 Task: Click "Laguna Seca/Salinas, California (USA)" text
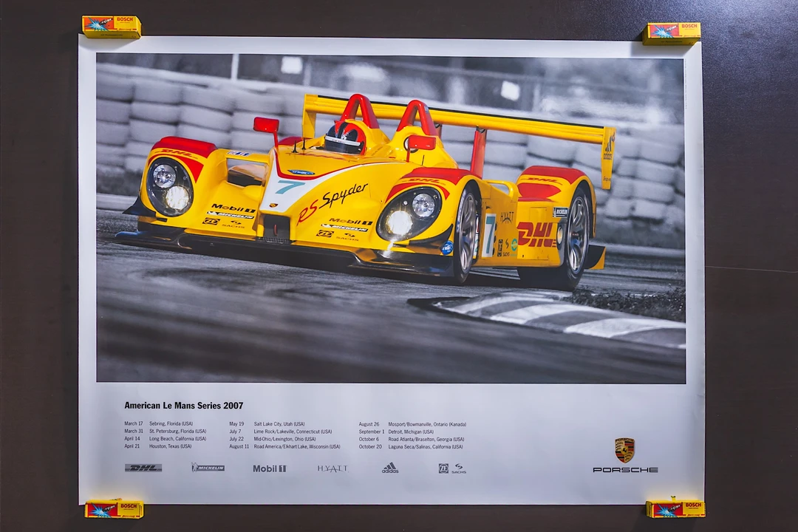[x=426, y=446]
